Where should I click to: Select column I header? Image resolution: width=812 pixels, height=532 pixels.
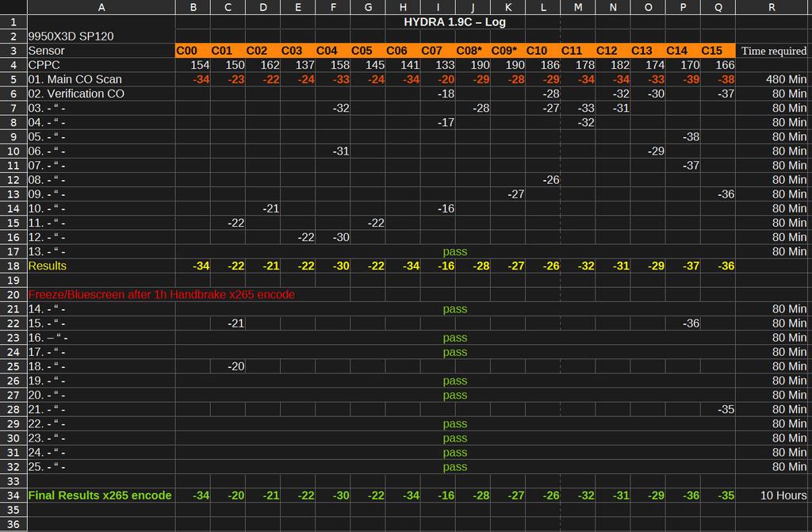[x=438, y=7]
